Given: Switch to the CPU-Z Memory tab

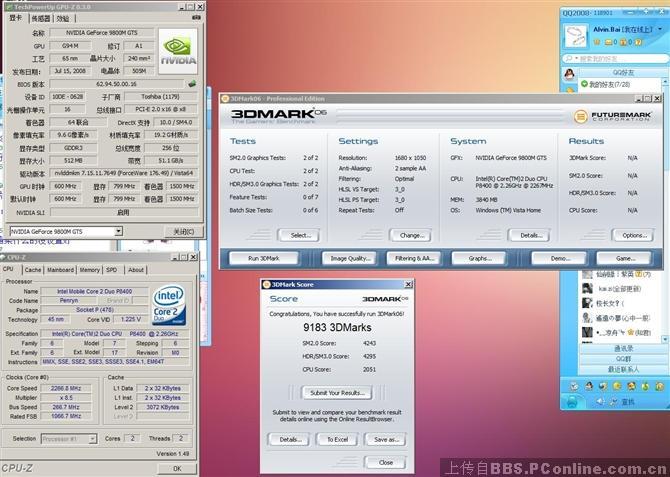Looking at the screenshot, I should (x=89, y=270).
